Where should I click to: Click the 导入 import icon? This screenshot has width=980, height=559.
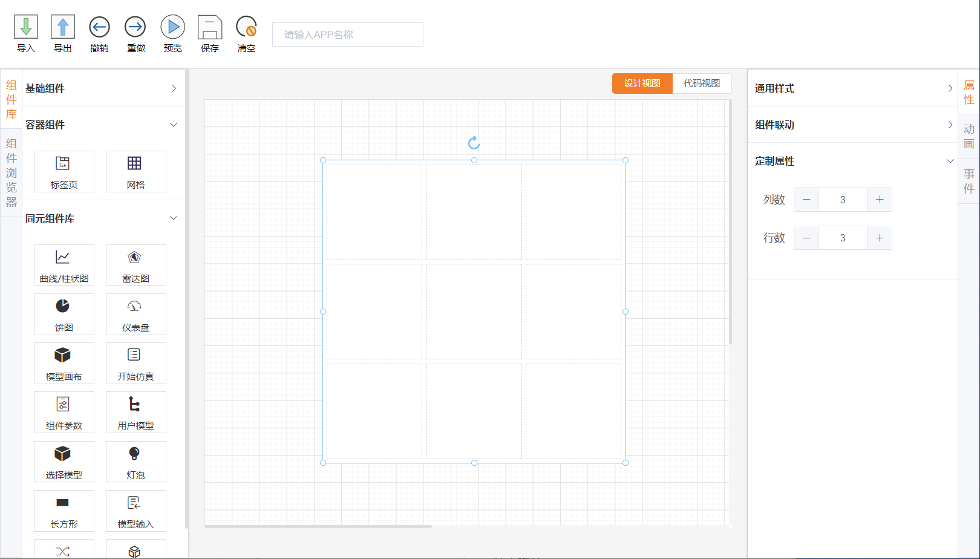pos(26,27)
